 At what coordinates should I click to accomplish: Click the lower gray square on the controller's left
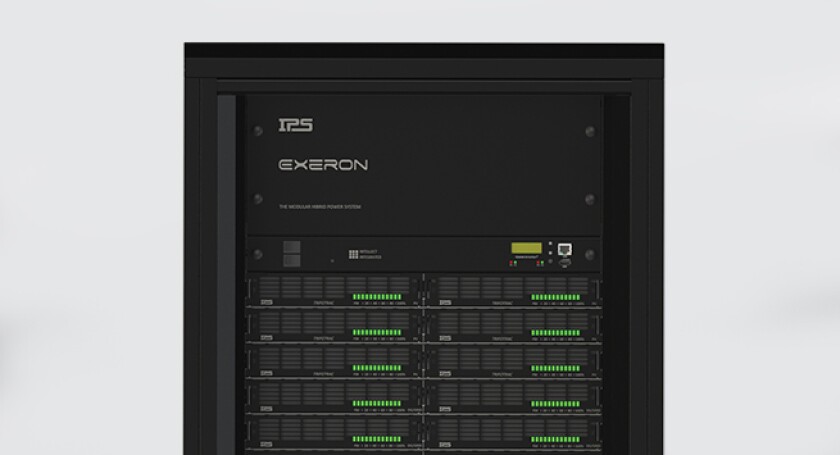(x=292, y=261)
